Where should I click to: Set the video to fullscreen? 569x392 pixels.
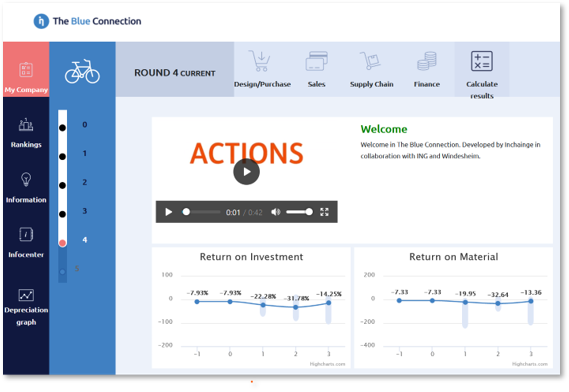pyautogui.click(x=324, y=212)
